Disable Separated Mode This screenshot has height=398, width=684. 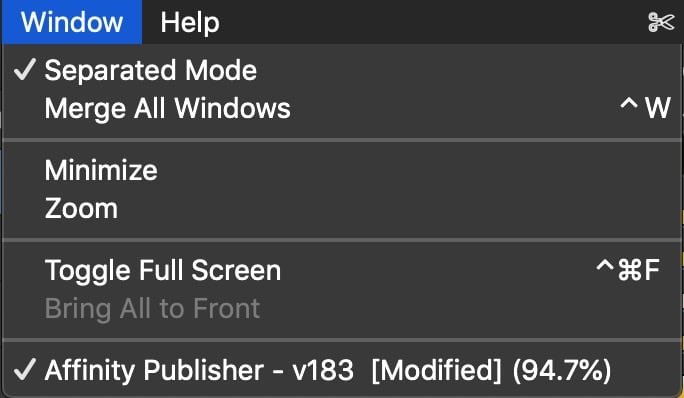click(342, 70)
